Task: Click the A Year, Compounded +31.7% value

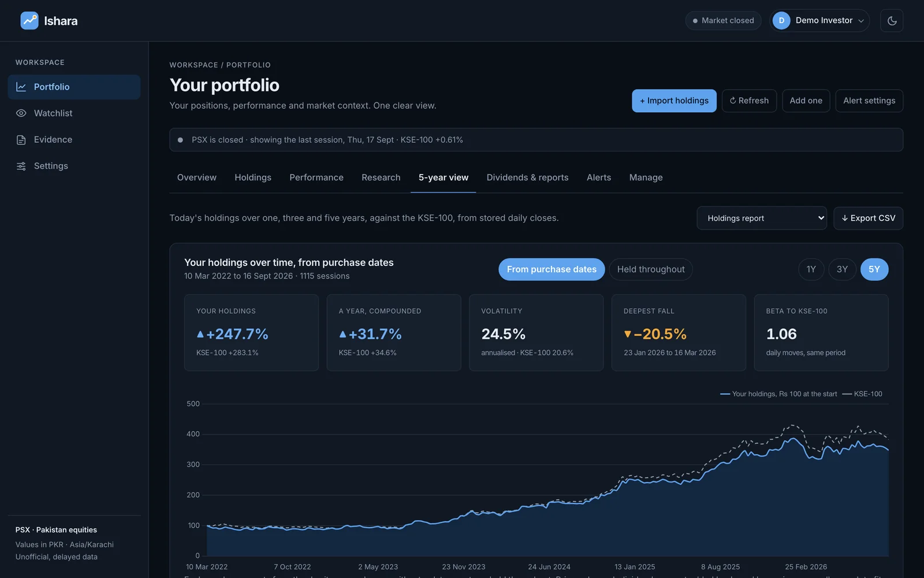Action: coord(370,334)
